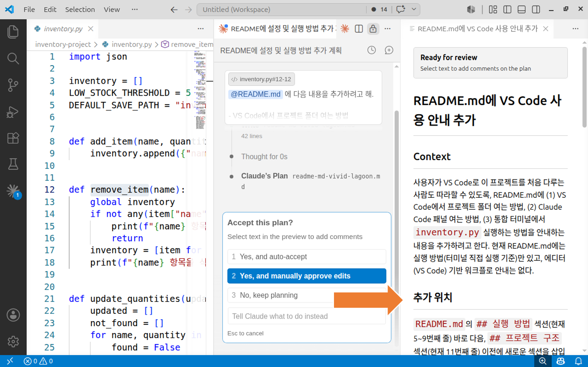This screenshot has height=367, width=588.
Task: Click the forward navigation arrow
Action: pyautogui.click(x=188, y=10)
